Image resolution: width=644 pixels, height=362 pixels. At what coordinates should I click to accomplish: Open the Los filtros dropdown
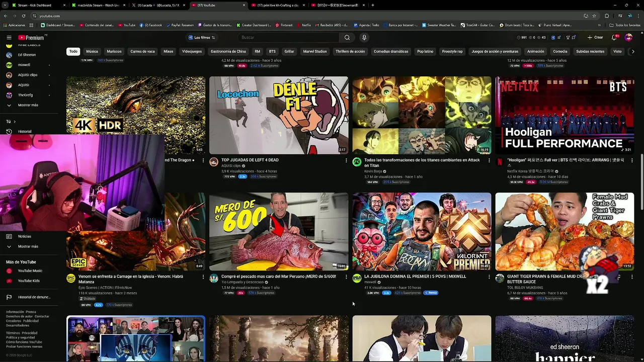click(201, 37)
